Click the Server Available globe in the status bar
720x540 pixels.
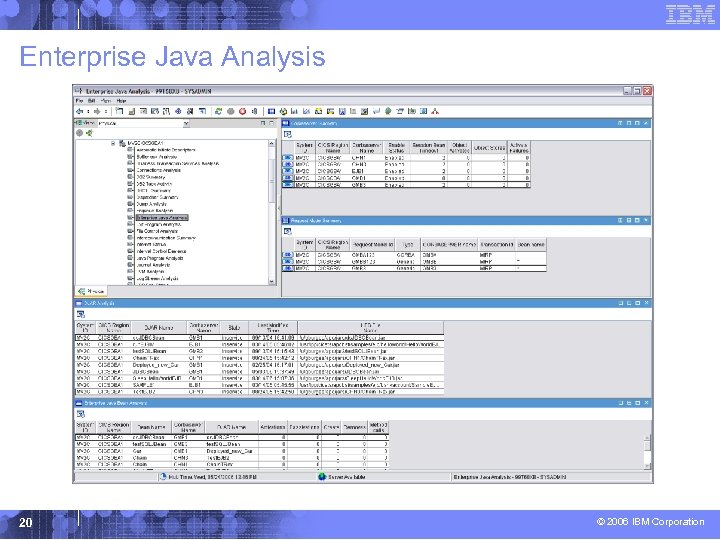click(x=322, y=477)
